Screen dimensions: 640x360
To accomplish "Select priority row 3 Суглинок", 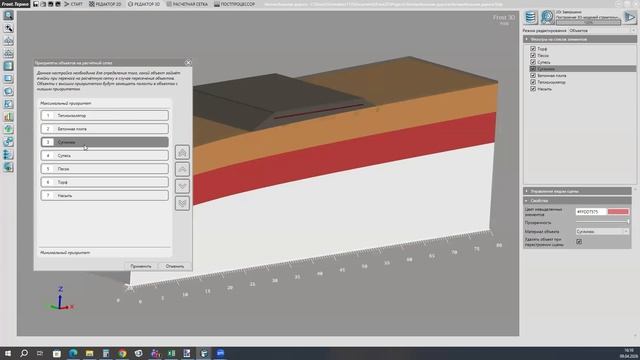I will (104, 142).
